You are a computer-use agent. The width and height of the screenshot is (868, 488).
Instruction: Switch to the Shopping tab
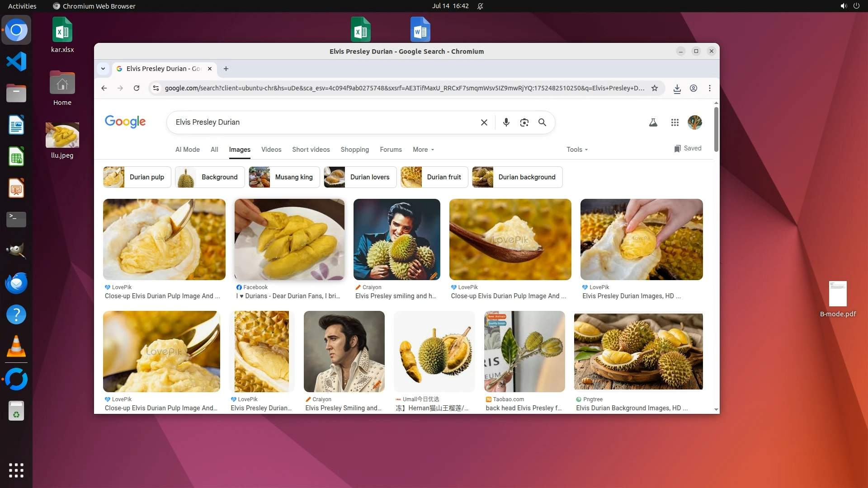point(354,150)
